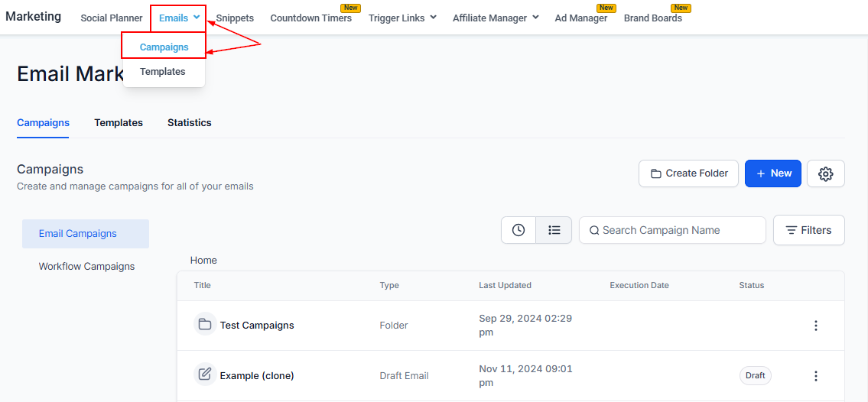The width and height of the screenshot is (868, 402).
Task: Choose Templates from the Emails dropdown
Action: 163,72
